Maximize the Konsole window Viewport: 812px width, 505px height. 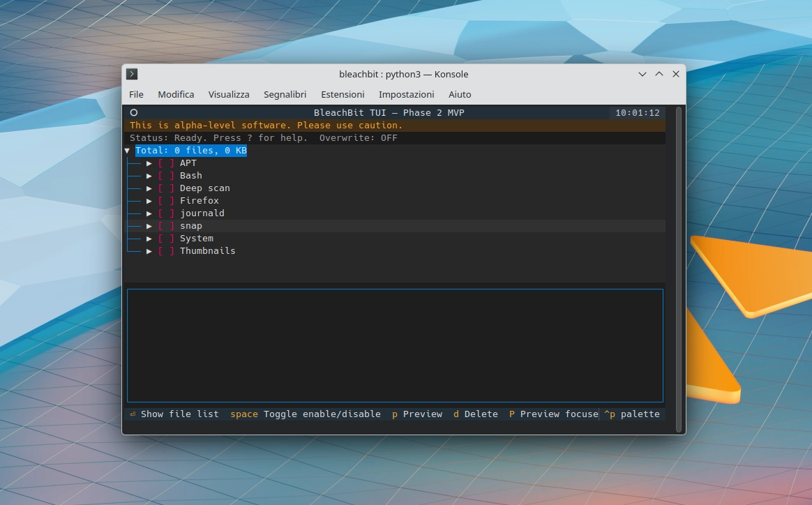coord(659,74)
